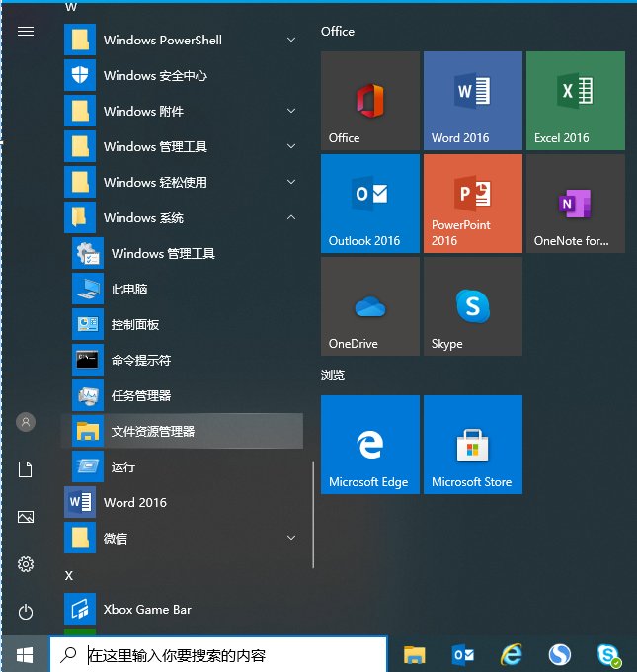This screenshot has height=672, width=637.
Task: Open the Microsoft Store tile
Action: tap(472, 444)
